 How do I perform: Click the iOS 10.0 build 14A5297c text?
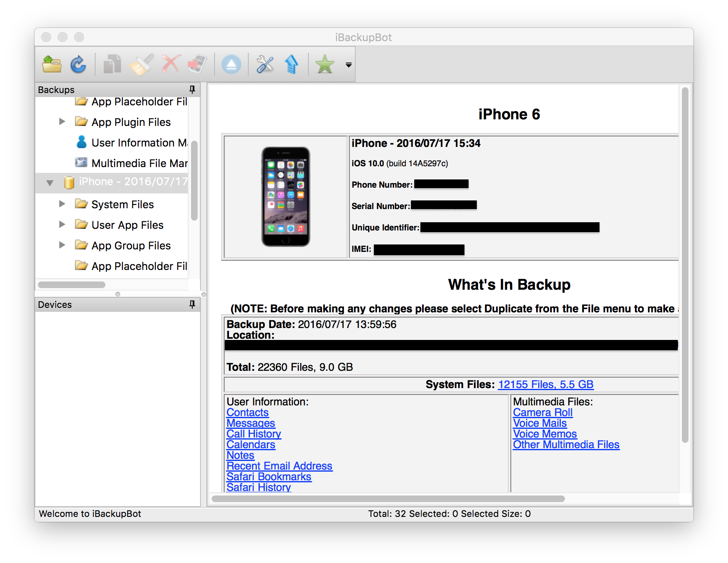400,163
